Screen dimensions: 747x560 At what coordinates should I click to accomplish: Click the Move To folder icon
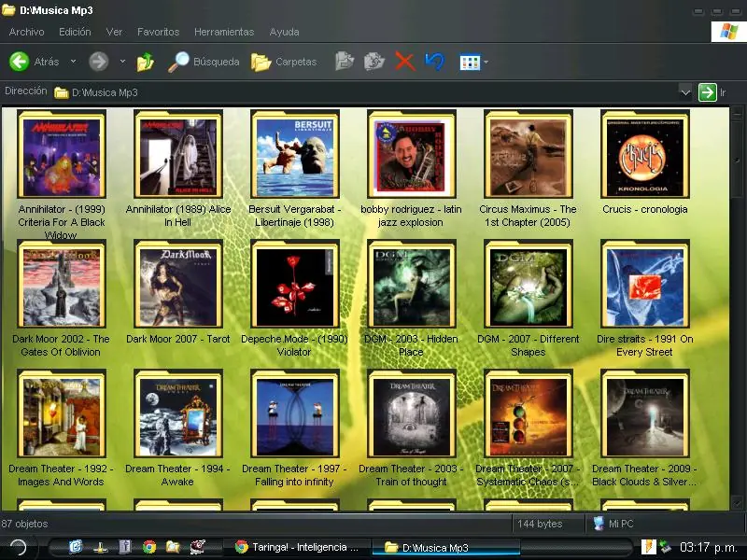(x=344, y=62)
